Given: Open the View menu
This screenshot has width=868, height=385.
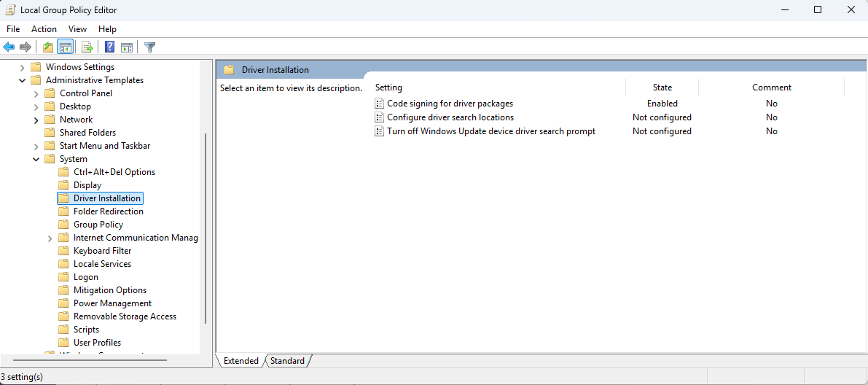Looking at the screenshot, I should point(77,29).
